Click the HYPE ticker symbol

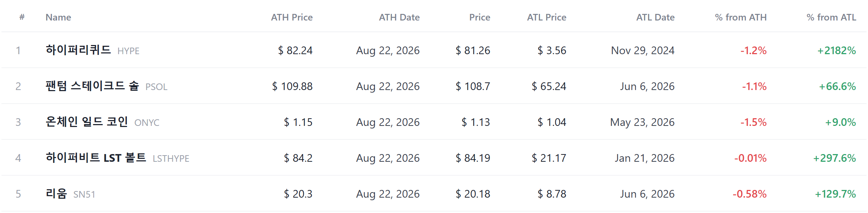click(x=128, y=51)
